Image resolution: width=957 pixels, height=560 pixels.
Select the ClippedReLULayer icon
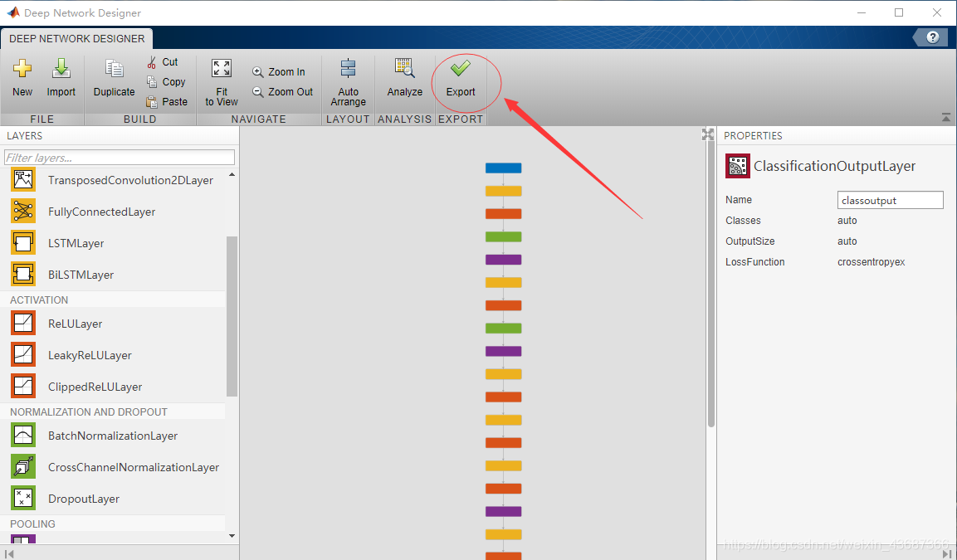click(23, 386)
